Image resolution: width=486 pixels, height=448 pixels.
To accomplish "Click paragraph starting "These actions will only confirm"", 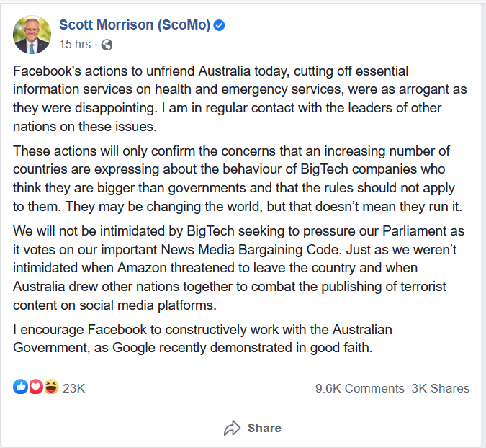I will 232,178.
